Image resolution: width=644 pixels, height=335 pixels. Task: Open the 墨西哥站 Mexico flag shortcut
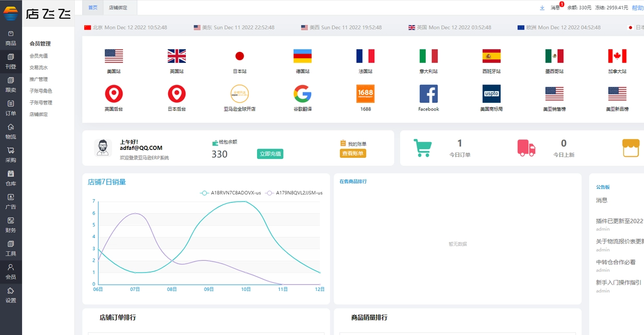(554, 56)
